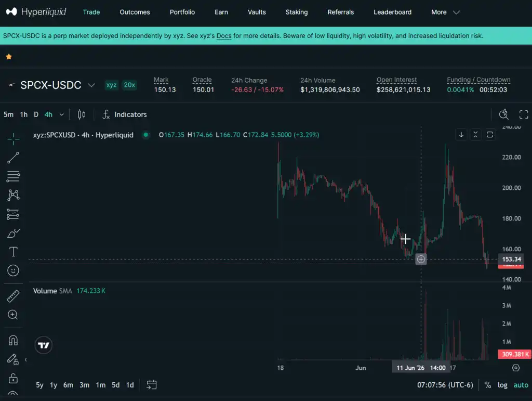Image resolution: width=532 pixels, height=401 pixels.
Task: Set chart range to 1y
Action: pos(54,385)
